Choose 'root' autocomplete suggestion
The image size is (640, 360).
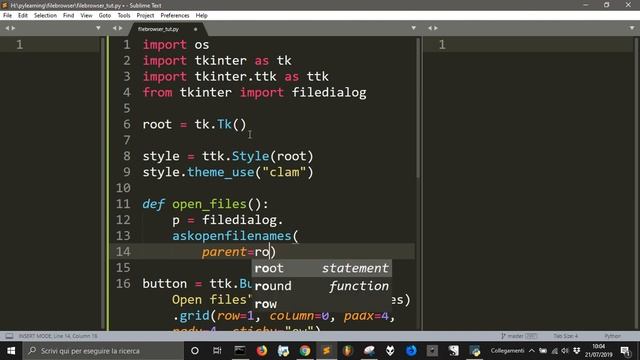coord(322,268)
